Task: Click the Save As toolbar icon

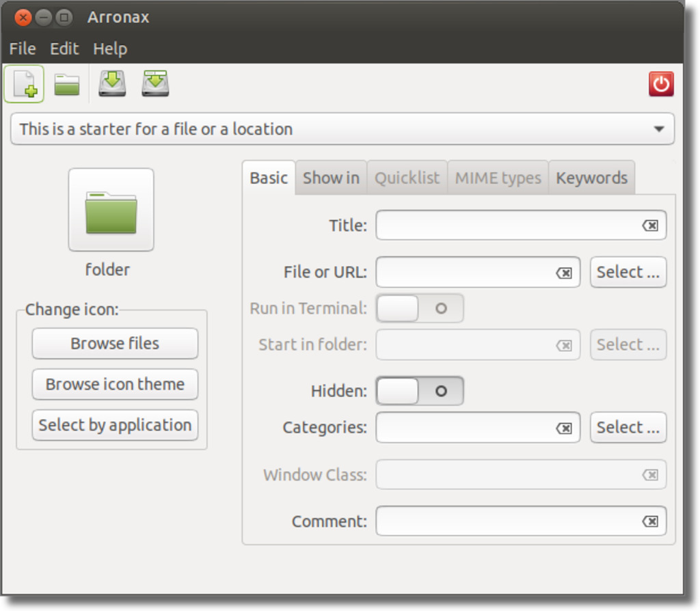Action: 155,84
